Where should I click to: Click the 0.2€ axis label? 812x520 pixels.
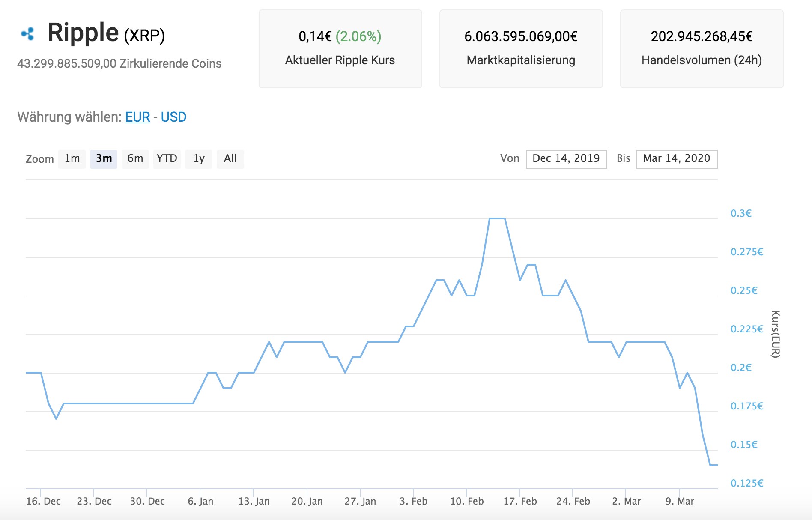point(741,368)
